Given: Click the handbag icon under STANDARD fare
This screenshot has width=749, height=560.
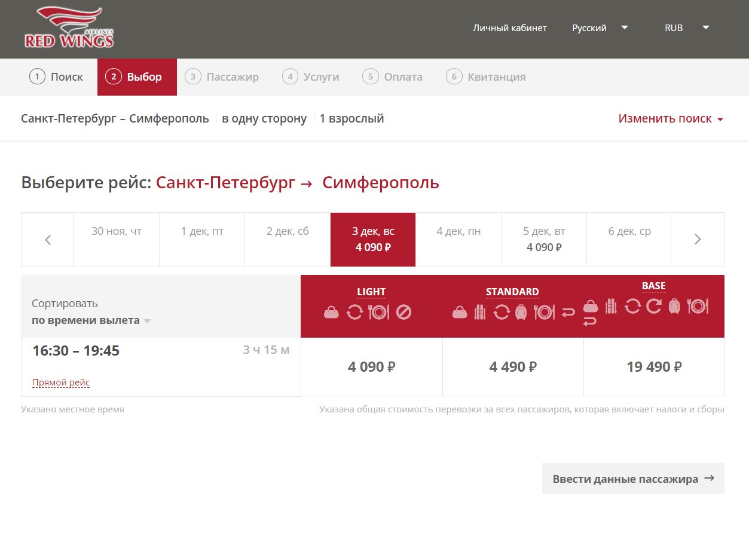Looking at the screenshot, I should (460, 312).
